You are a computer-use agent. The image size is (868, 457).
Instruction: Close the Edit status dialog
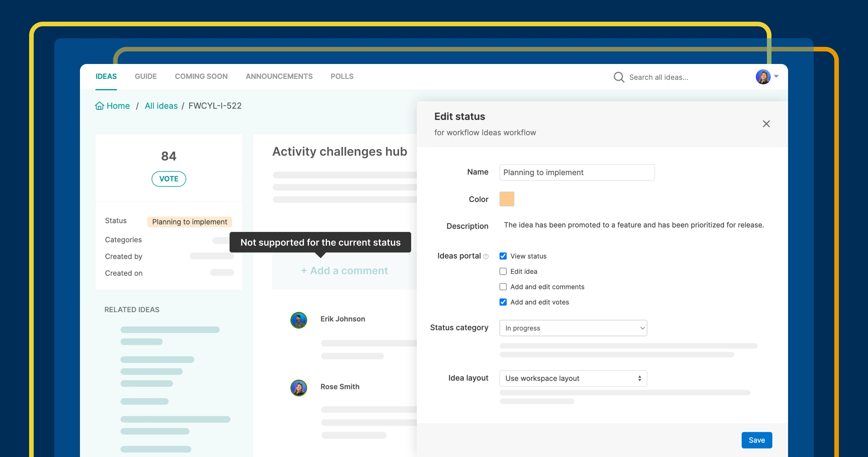click(x=766, y=124)
